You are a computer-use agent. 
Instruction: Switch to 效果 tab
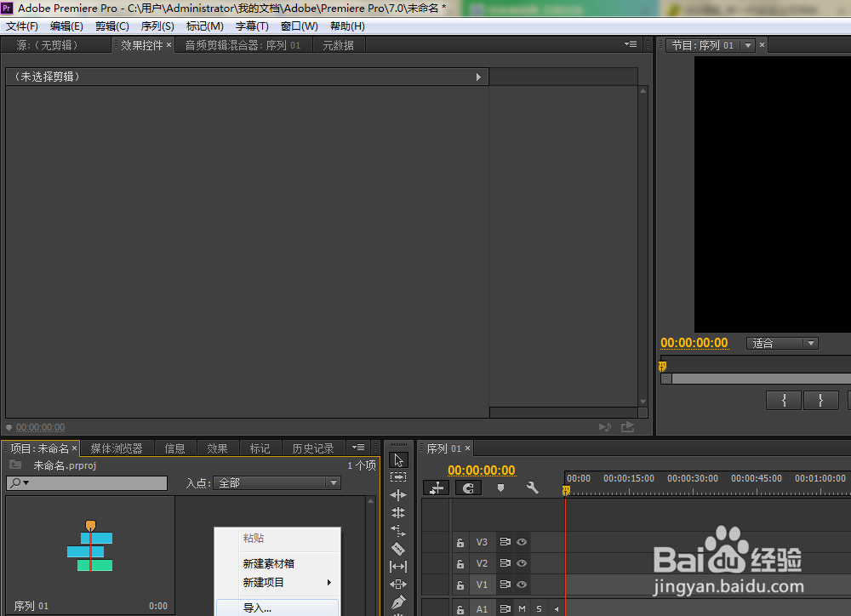[217, 448]
